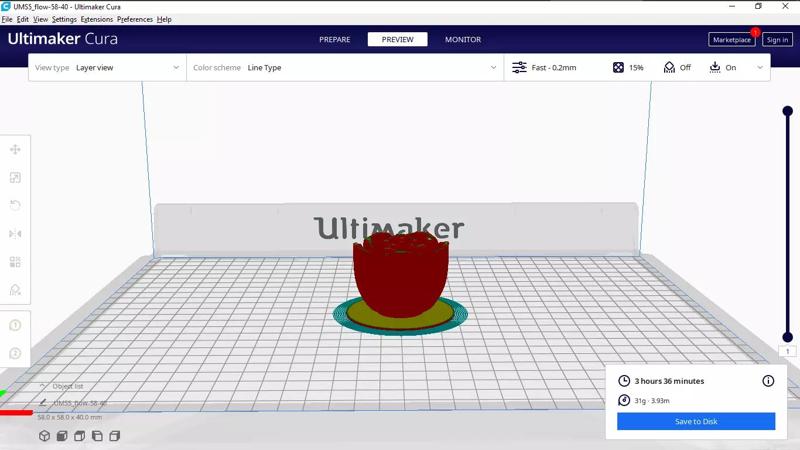Image resolution: width=800 pixels, height=450 pixels.
Task: Open the View type dropdown
Action: click(107, 67)
